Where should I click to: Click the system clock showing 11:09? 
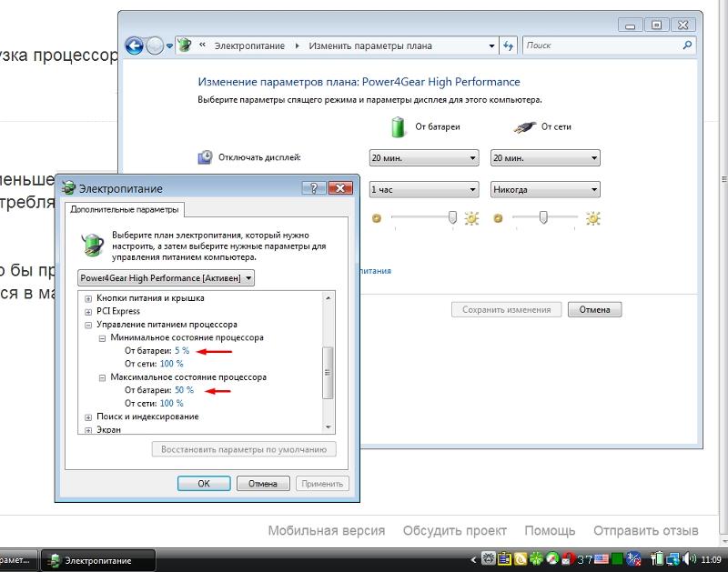coord(711,560)
